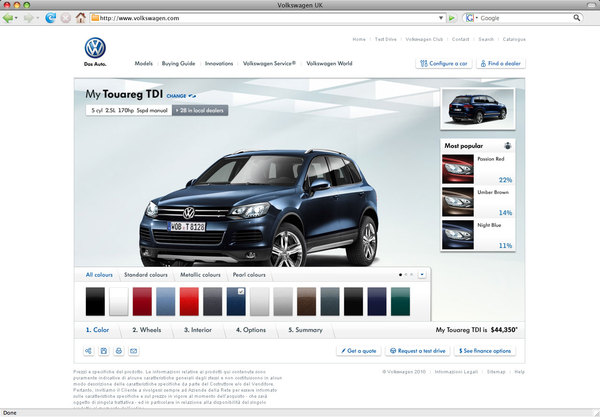Image resolution: width=600 pixels, height=417 pixels.
Task: Click the share icon below the steps
Action: pos(88,351)
